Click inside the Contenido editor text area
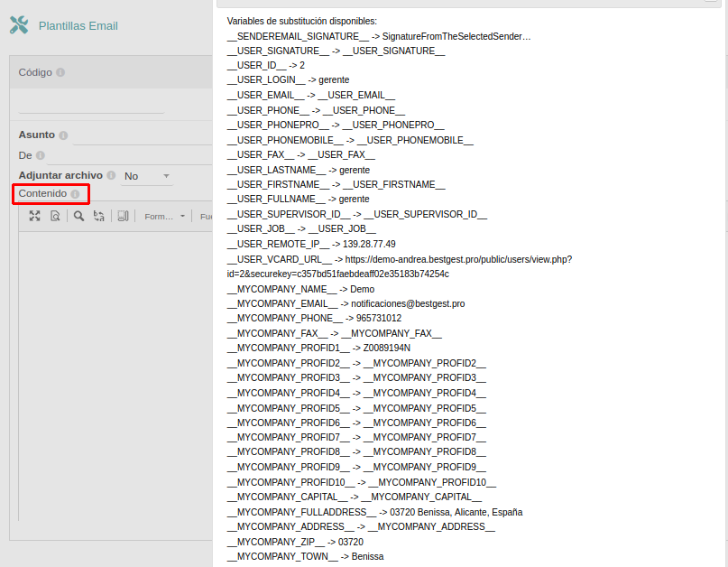 (x=115, y=361)
